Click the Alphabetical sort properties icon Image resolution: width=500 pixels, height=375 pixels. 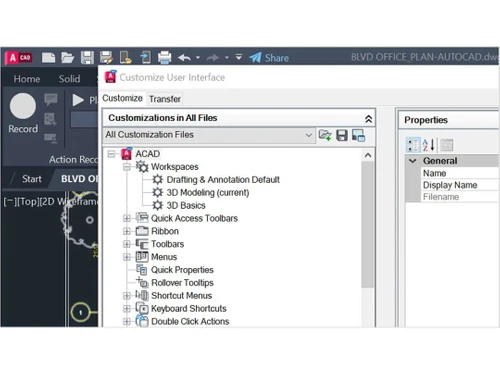coord(429,145)
